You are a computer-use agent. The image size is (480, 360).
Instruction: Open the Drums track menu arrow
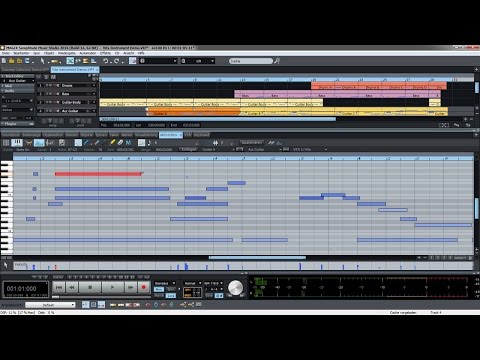[x=94, y=86]
